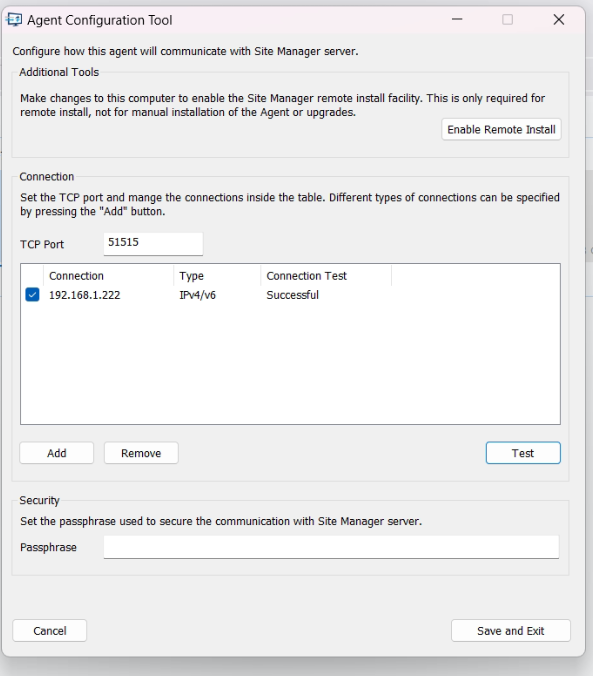Click the IPv4/v6 type cell
593x676 pixels.
(x=198, y=295)
